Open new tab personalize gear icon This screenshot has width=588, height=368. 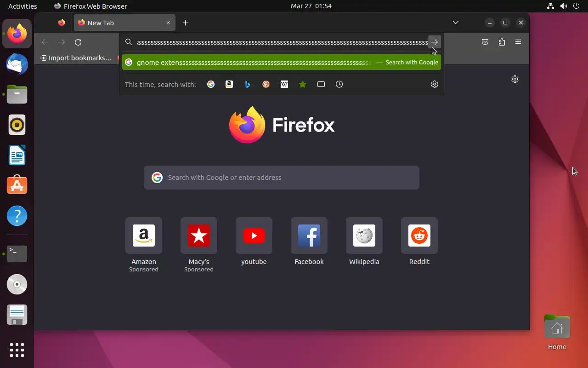click(x=515, y=79)
